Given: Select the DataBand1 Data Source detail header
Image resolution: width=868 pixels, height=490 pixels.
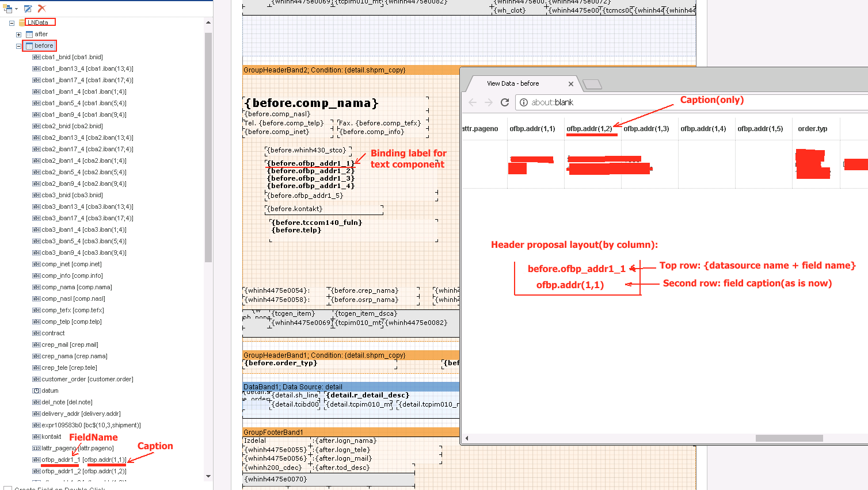Looking at the screenshot, I should click(x=351, y=387).
